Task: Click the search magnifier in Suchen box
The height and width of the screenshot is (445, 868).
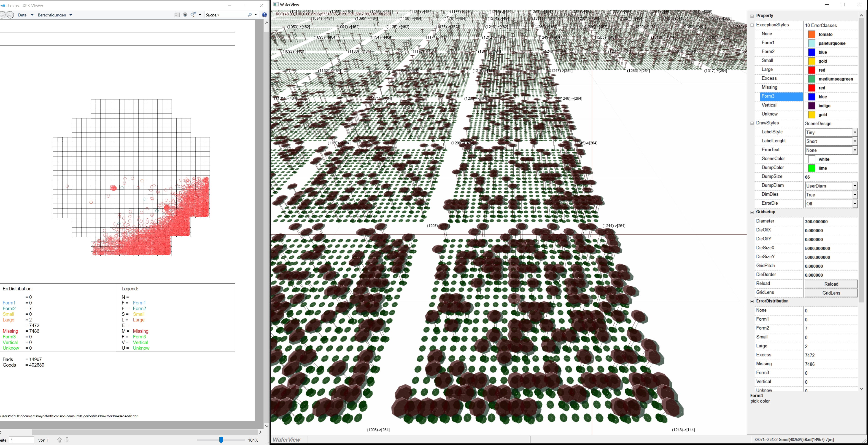Action: pos(250,15)
